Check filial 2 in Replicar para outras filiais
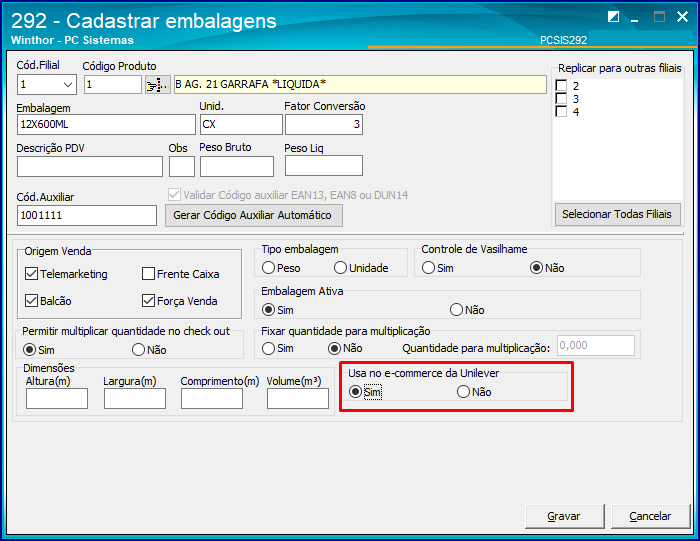Screen dimensions: 700x541 coord(561,85)
